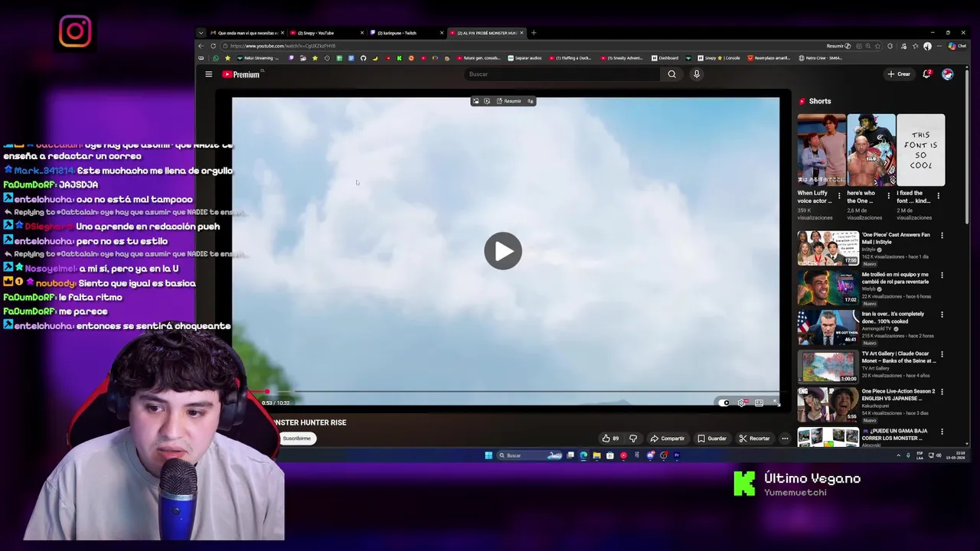Click the Guardar save button
980x551 pixels.
[x=712, y=439]
